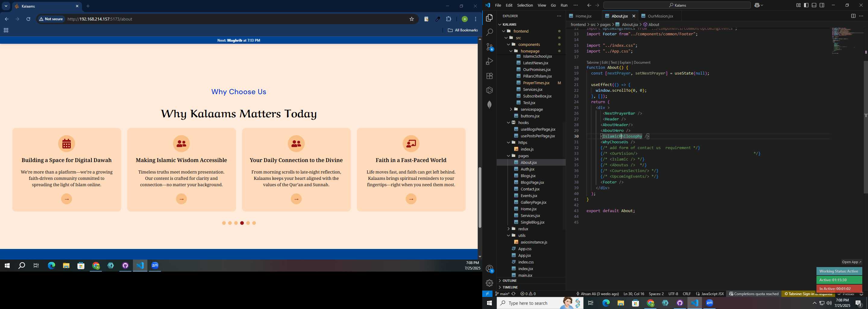Open the Run menu in VS Code

(x=564, y=5)
